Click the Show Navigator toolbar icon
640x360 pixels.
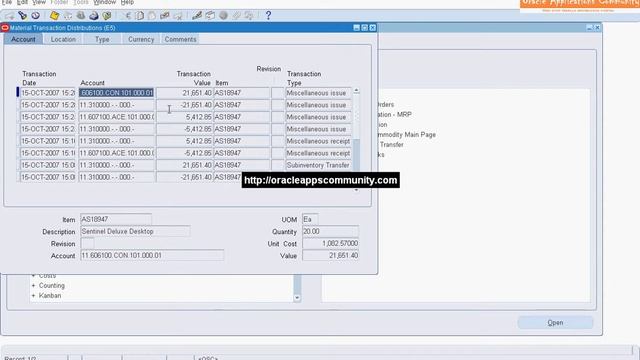point(36,16)
